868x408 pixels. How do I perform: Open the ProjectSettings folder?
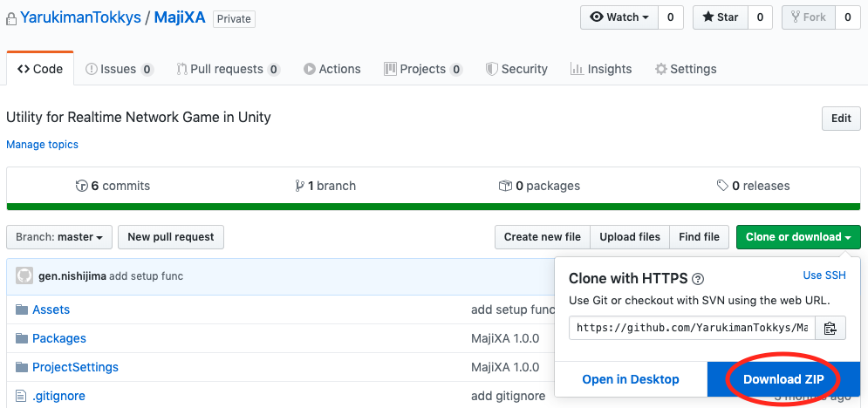(75, 367)
